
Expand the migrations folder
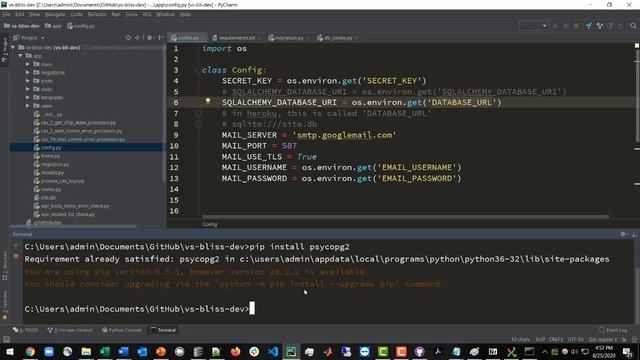coord(28,72)
